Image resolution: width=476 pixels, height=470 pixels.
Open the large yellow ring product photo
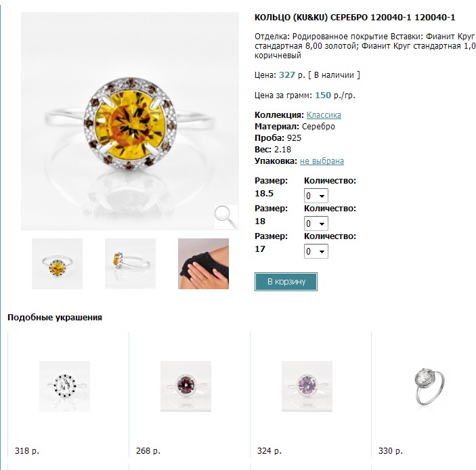pyautogui.click(x=125, y=122)
